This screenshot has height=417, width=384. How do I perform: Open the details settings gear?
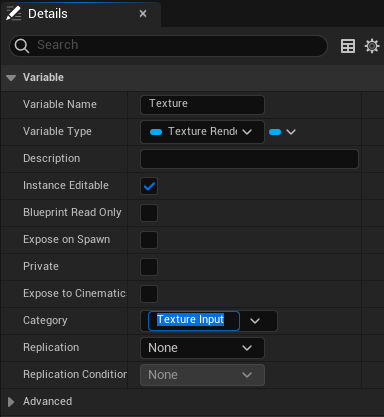coord(372,46)
